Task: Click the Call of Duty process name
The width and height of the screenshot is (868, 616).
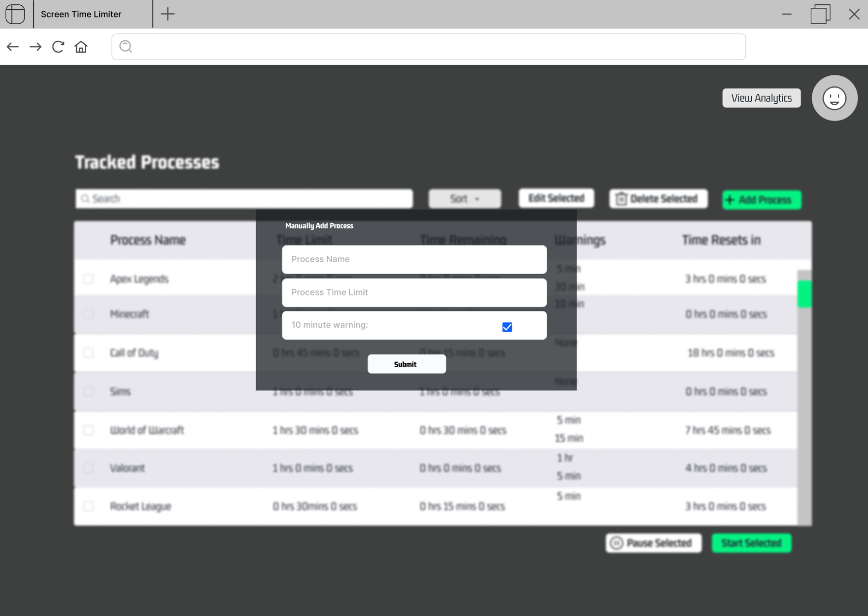Action: [134, 353]
